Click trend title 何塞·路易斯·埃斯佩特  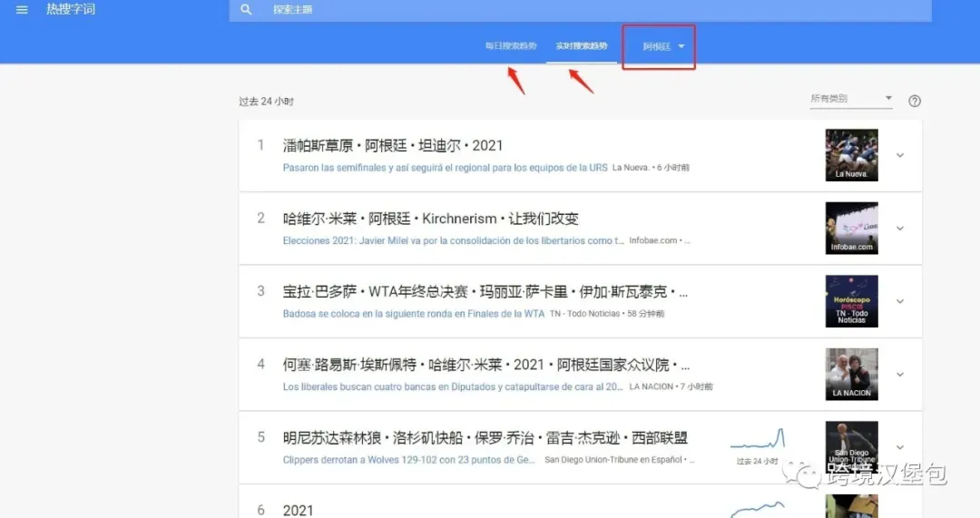pyautogui.click(x=486, y=365)
